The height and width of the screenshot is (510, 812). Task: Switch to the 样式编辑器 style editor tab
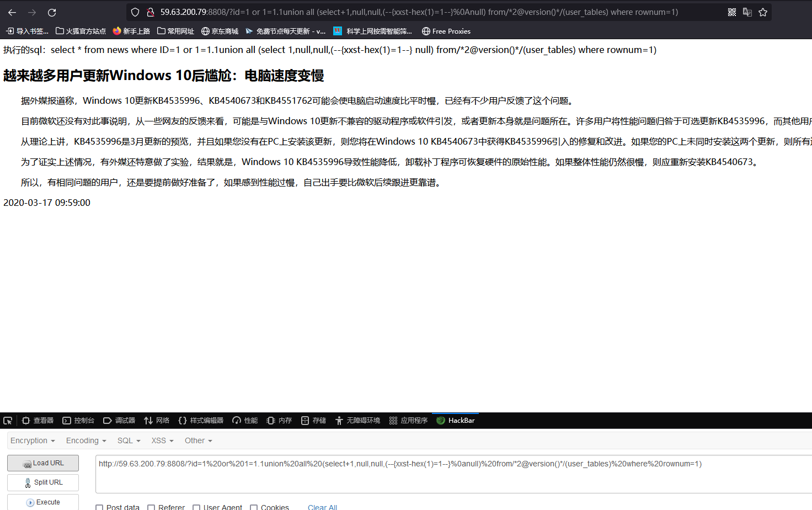tap(201, 421)
